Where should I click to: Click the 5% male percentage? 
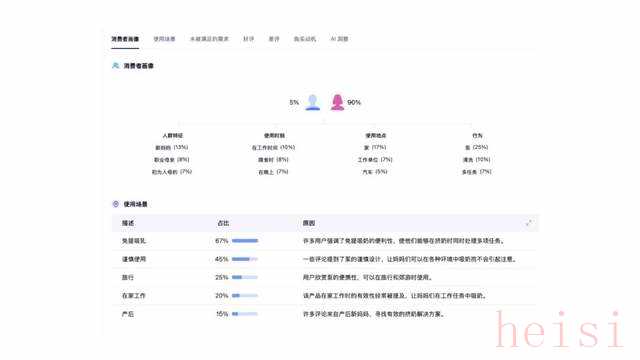[x=294, y=102]
